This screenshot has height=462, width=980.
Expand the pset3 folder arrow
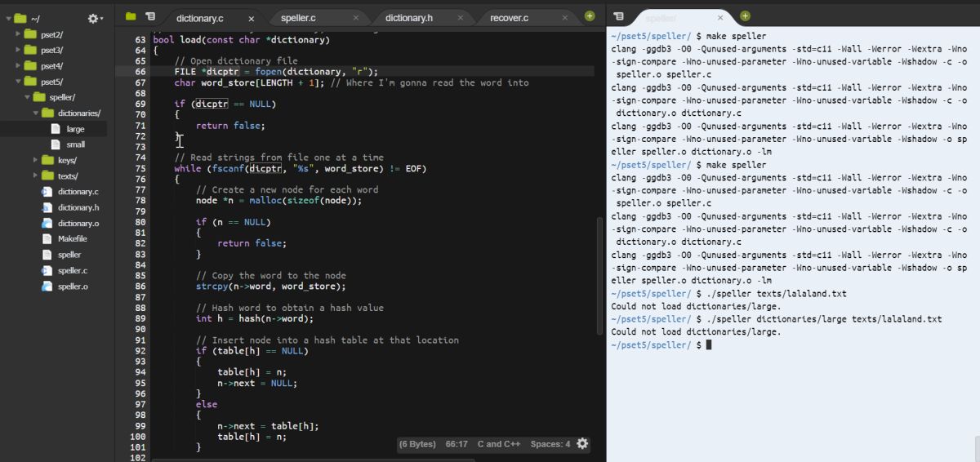[x=19, y=50]
